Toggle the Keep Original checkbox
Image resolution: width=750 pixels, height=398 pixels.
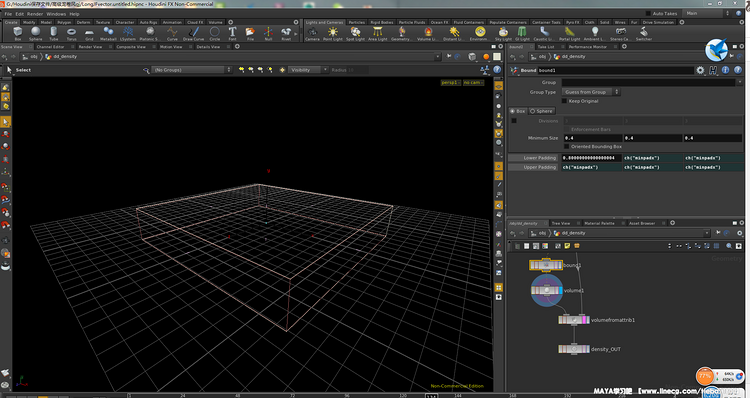pyautogui.click(x=564, y=101)
